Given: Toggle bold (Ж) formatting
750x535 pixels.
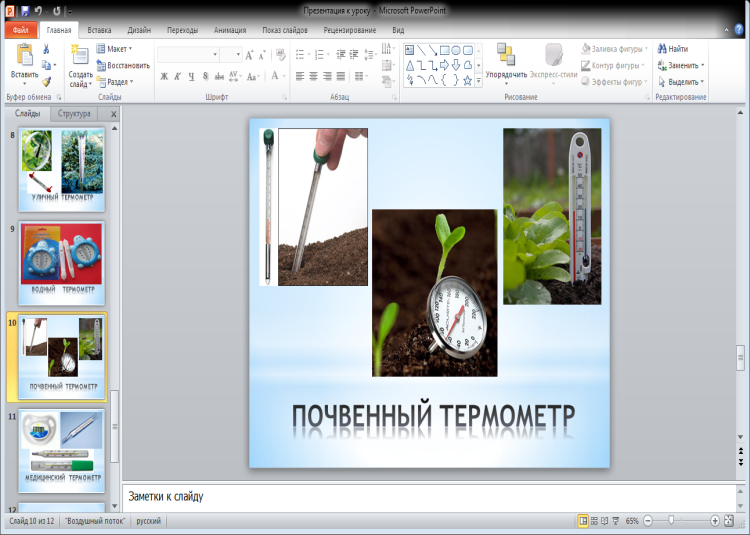Looking at the screenshot, I should click(x=164, y=76).
